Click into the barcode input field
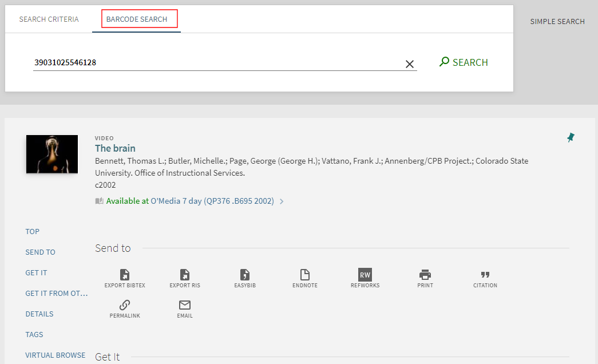The height and width of the screenshot is (364, 598). (217, 63)
